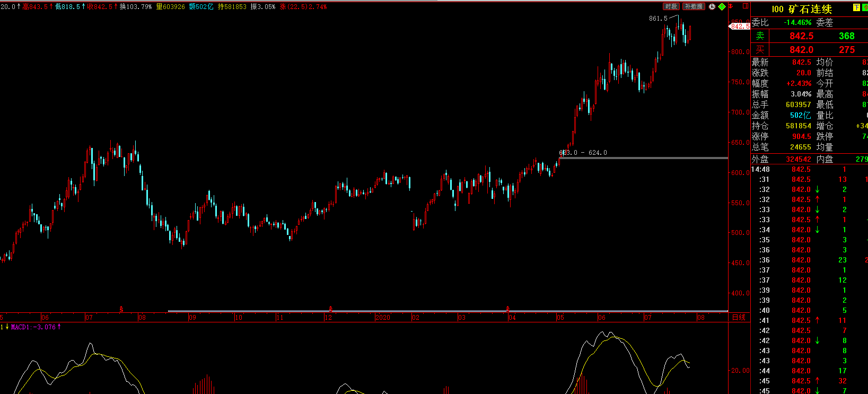Click the 14:48 tick trade row
The image size is (868, 394).
[x=809, y=170]
